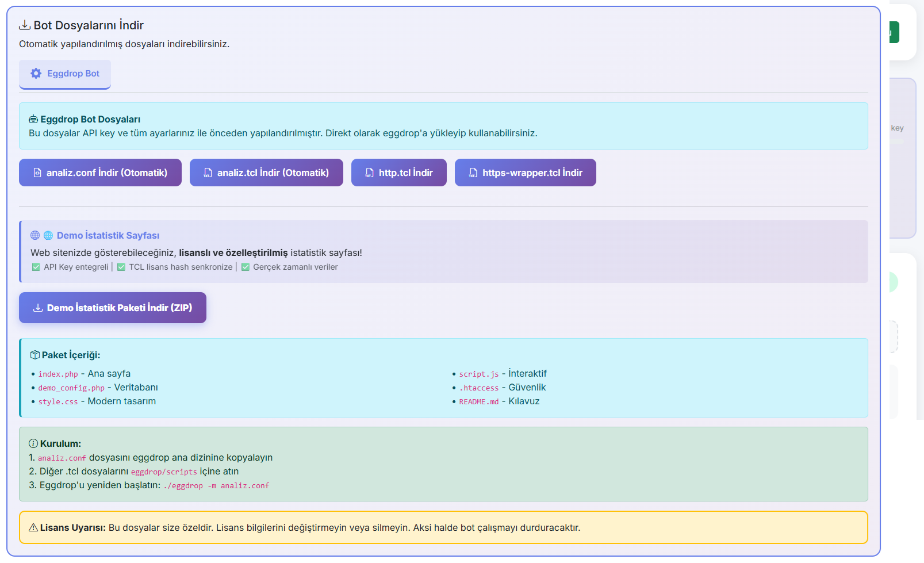Click the README.md filename in package list
This screenshot has width=924, height=563.
[x=479, y=402]
